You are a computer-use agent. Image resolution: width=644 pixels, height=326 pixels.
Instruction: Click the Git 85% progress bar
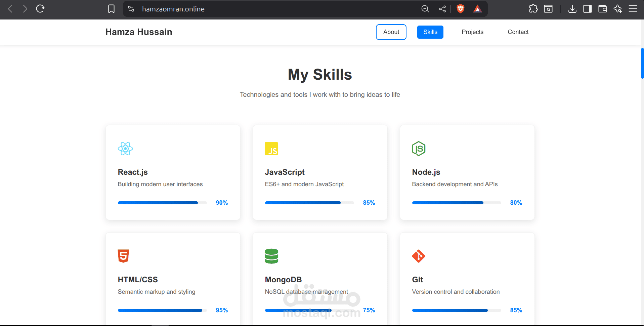coord(457,310)
